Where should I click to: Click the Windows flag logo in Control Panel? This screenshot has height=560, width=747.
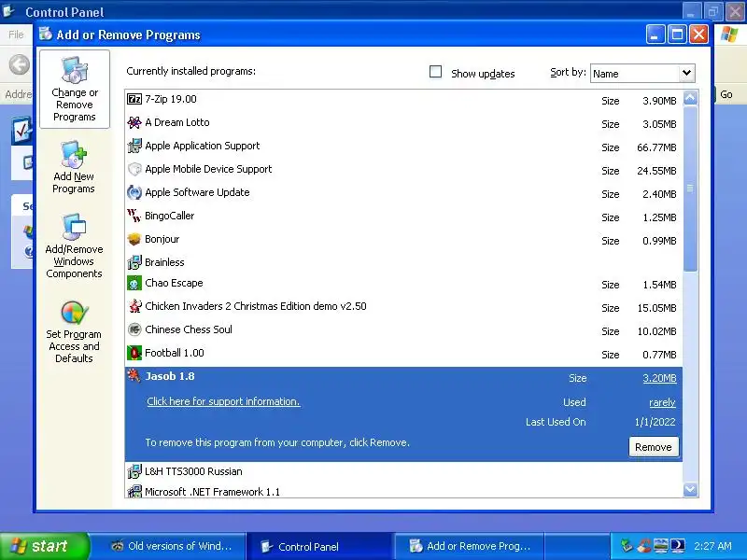coord(729,35)
